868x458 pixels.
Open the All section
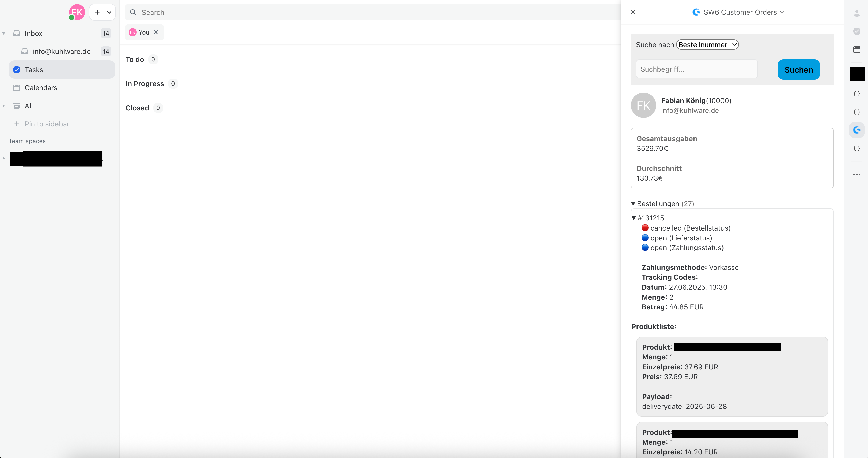[62, 106]
